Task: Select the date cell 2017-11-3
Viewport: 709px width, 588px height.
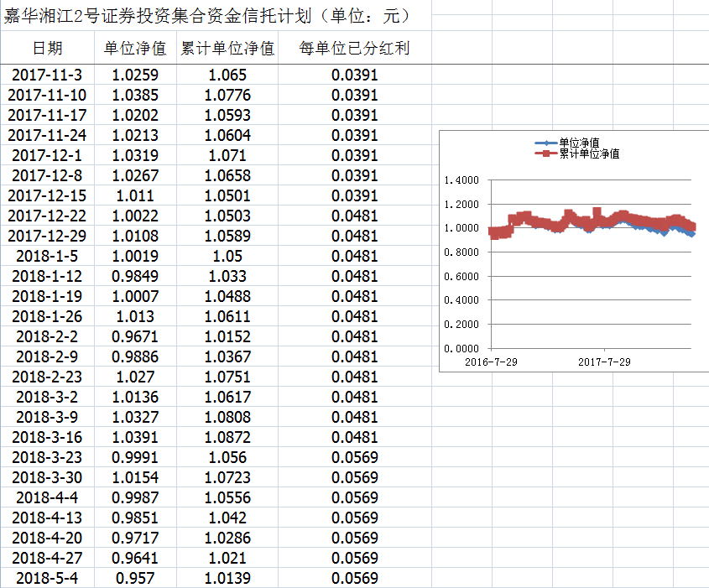Action: pyautogui.click(x=47, y=75)
